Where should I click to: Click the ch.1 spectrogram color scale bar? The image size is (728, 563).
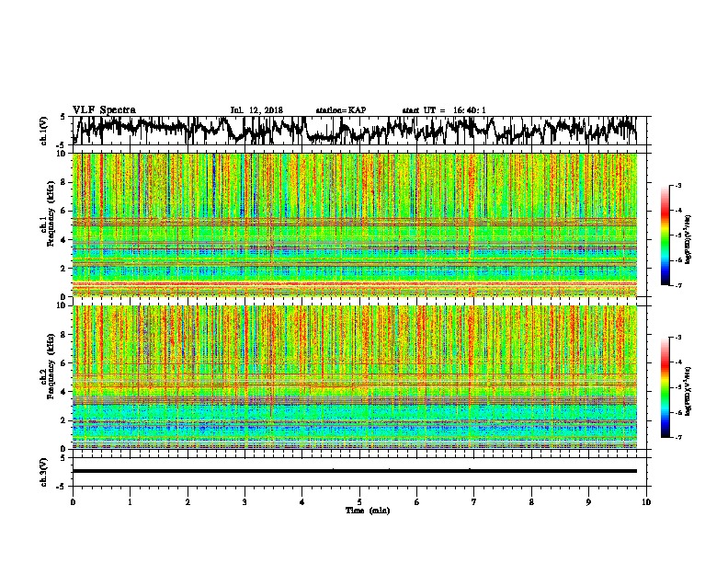coord(665,236)
